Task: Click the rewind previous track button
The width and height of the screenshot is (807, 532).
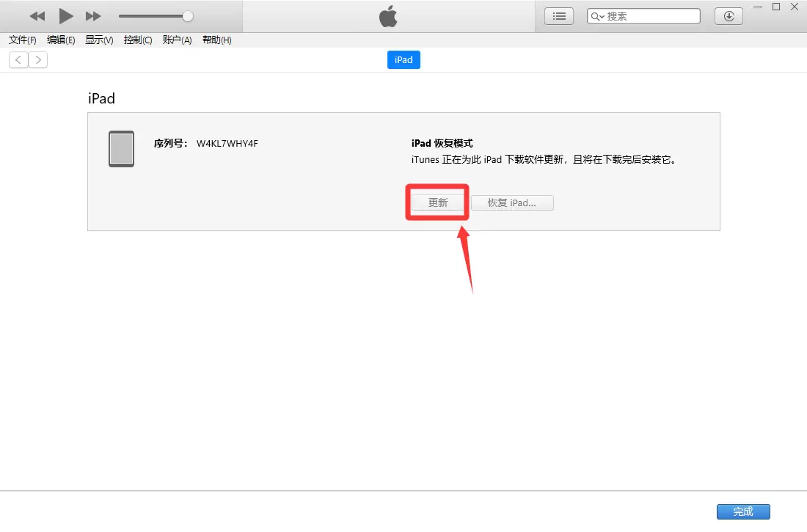Action: (37, 16)
